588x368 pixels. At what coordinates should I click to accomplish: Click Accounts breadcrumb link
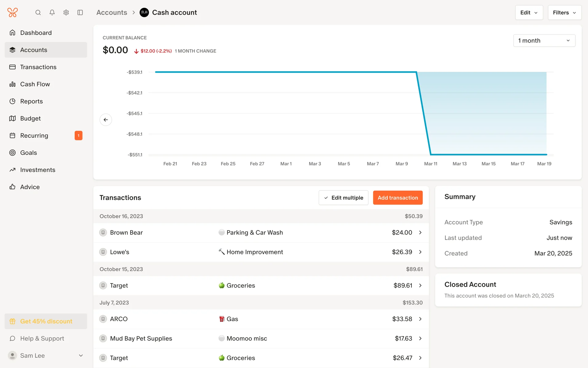click(x=112, y=13)
